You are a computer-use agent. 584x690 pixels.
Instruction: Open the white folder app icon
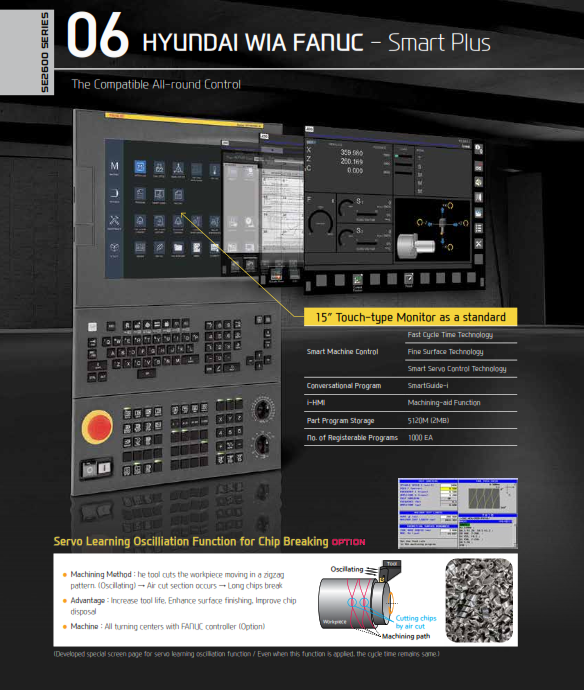[178, 248]
